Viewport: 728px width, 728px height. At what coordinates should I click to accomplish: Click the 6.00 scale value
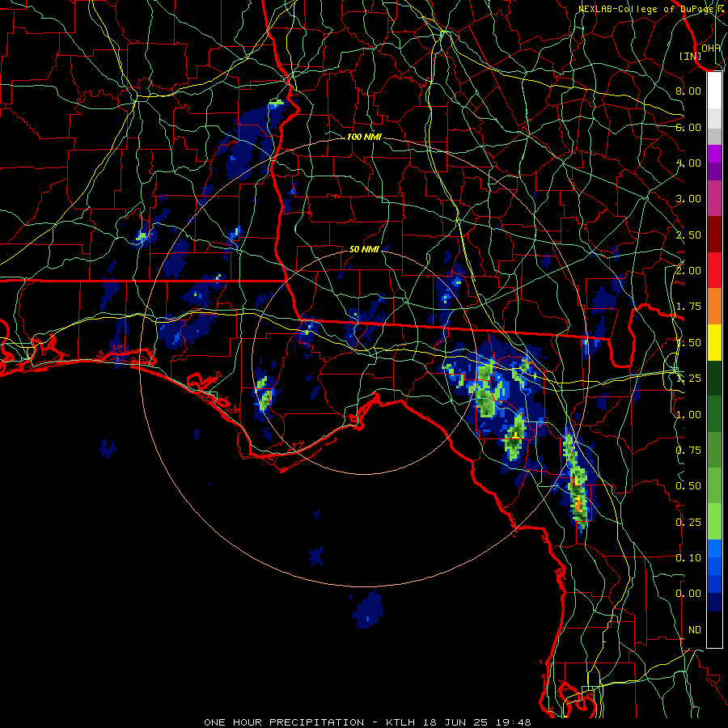(x=688, y=127)
